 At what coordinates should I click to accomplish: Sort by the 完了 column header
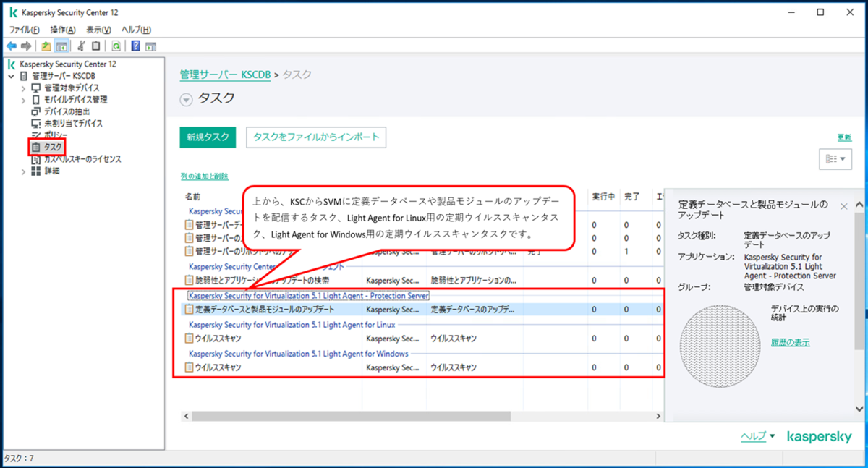coord(631,197)
